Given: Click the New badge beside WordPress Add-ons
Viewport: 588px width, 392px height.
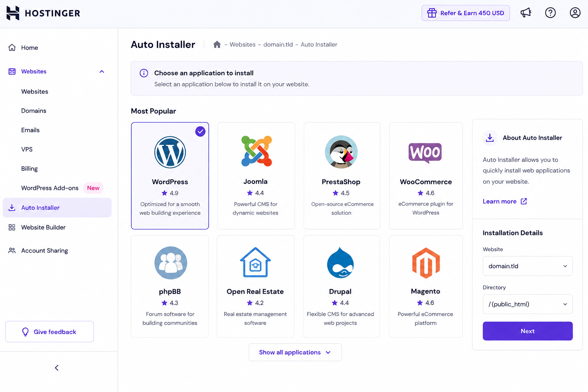Looking at the screenshot, I should point(93,188).
